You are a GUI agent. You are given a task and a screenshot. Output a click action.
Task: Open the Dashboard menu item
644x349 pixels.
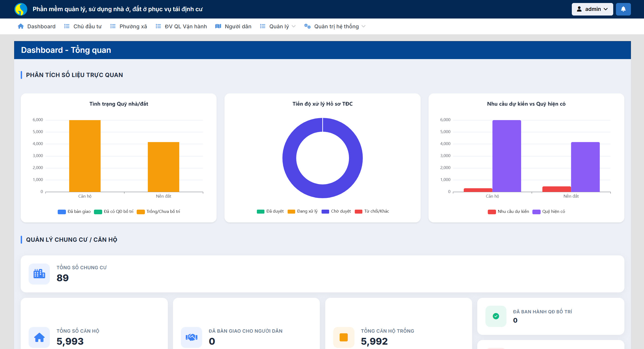(x=37, y=26)
